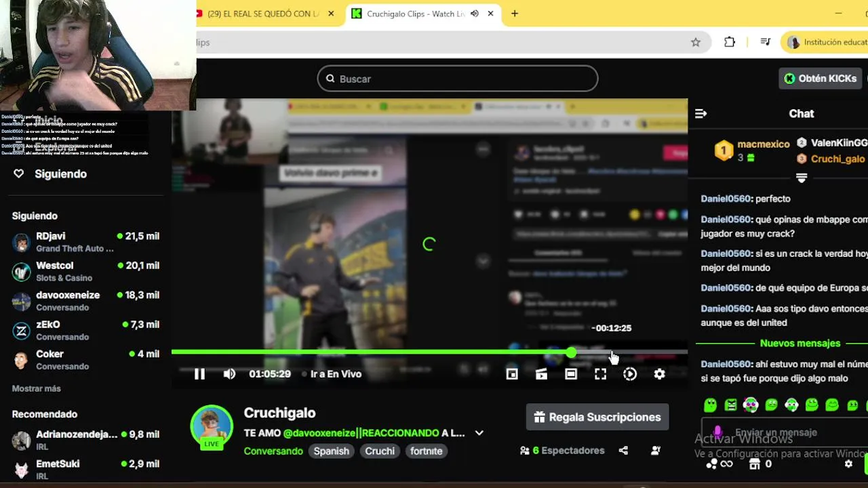Click the Buscar search field
The width and height of the screenshot is (868, 488).
point(458,79)
